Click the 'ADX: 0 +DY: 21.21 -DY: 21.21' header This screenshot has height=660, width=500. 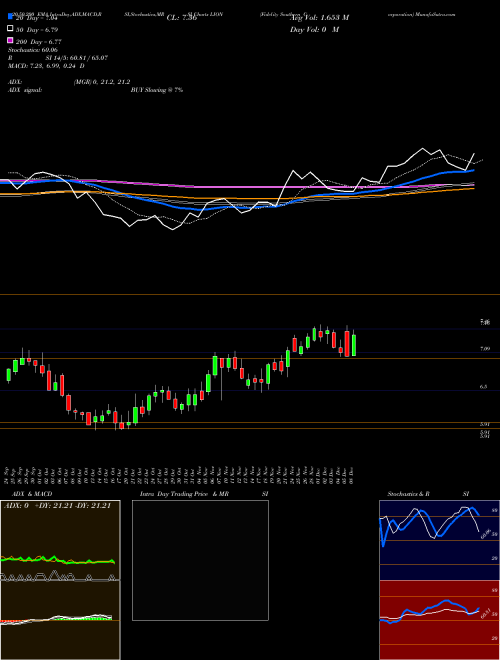pos(57,506)
